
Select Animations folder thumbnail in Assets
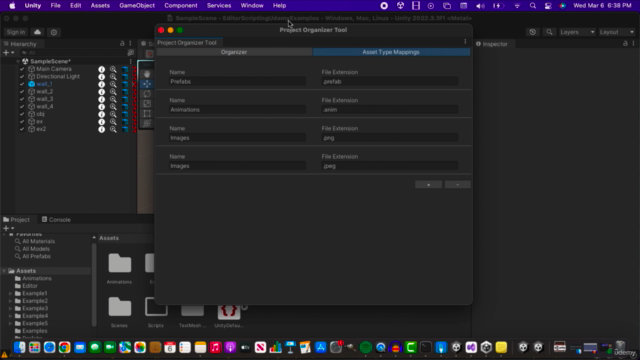(120, 264)
